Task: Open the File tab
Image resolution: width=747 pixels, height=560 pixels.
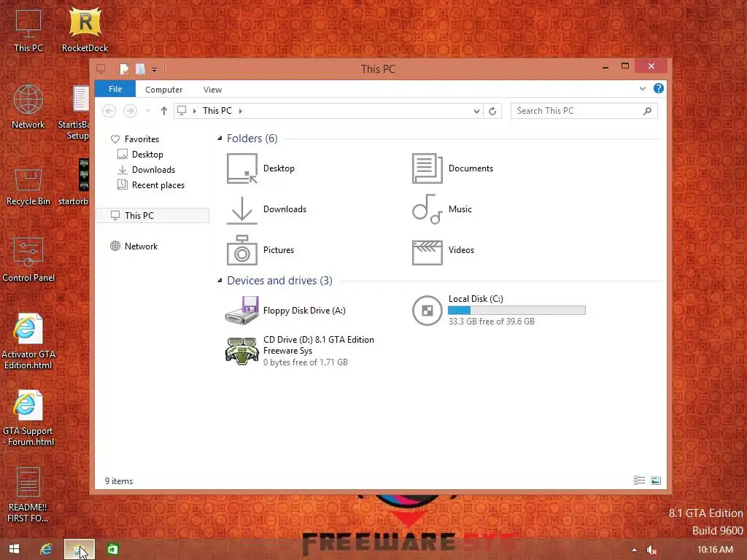Action: 115,89
